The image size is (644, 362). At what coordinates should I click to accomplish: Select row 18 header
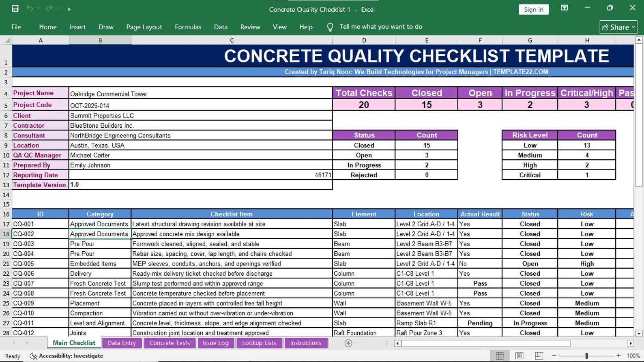pyautogui.click(x=6, y=234)
